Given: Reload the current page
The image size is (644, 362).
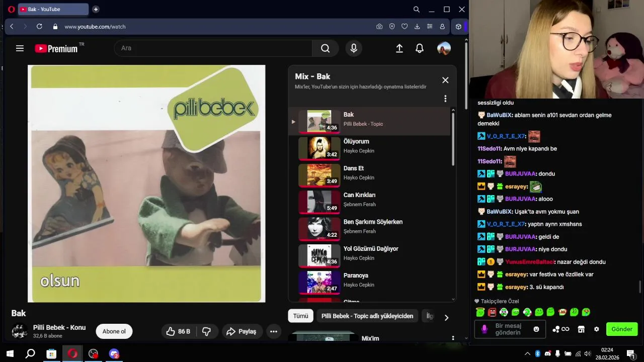Looking at the screenshot, I should (x=39, y=27).
